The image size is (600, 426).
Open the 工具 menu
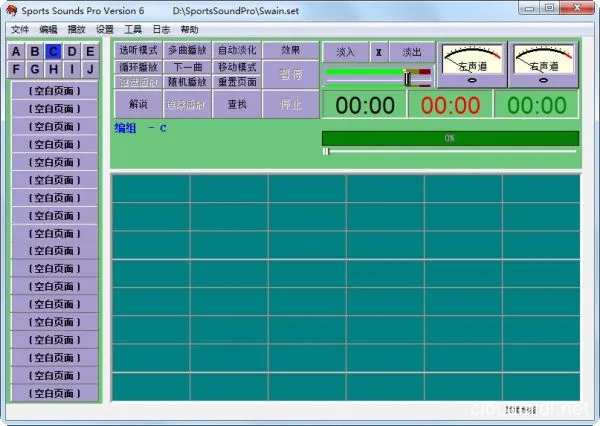(133, 30)
